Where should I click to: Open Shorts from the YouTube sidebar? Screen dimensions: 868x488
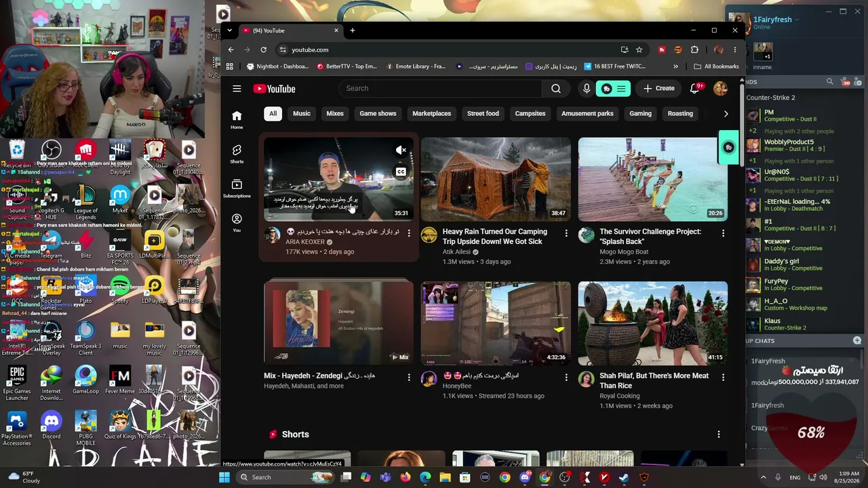click(x=237, y=154)
